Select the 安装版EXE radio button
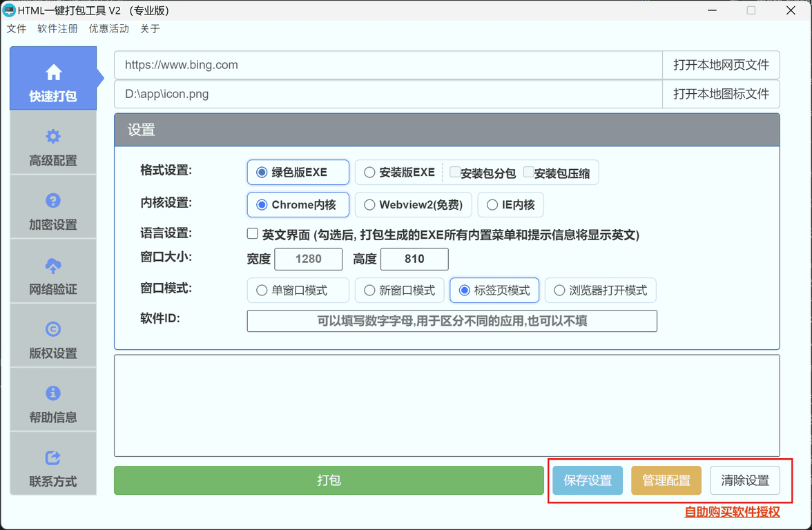 [x=370, y=173]
